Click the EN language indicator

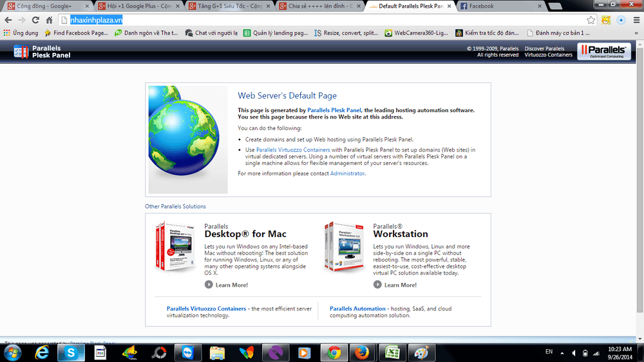point(549,352)
